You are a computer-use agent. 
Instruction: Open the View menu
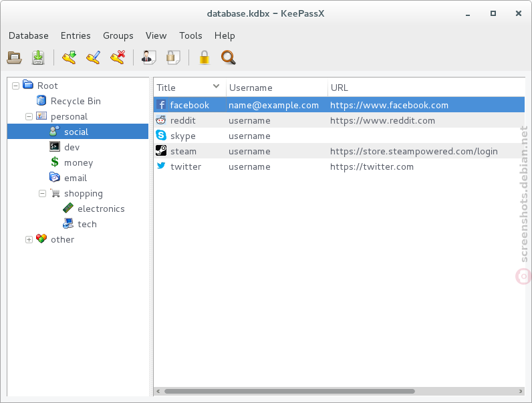point(156,35)
